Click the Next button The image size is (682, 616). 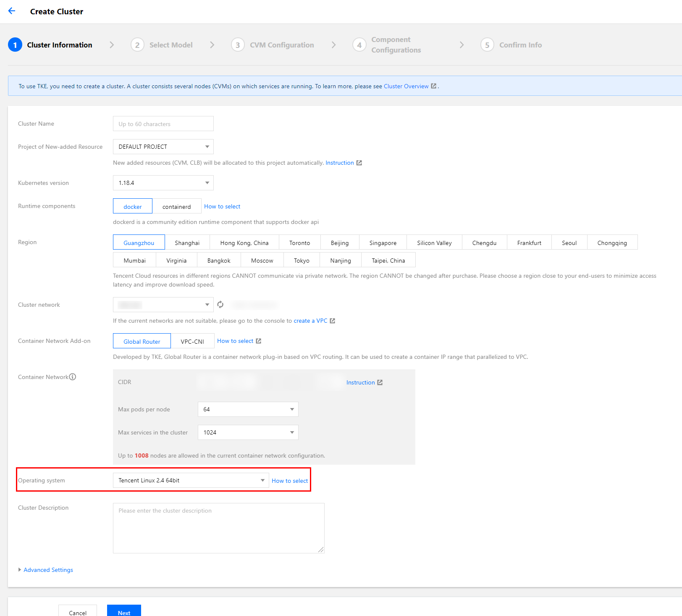(124, 611)
